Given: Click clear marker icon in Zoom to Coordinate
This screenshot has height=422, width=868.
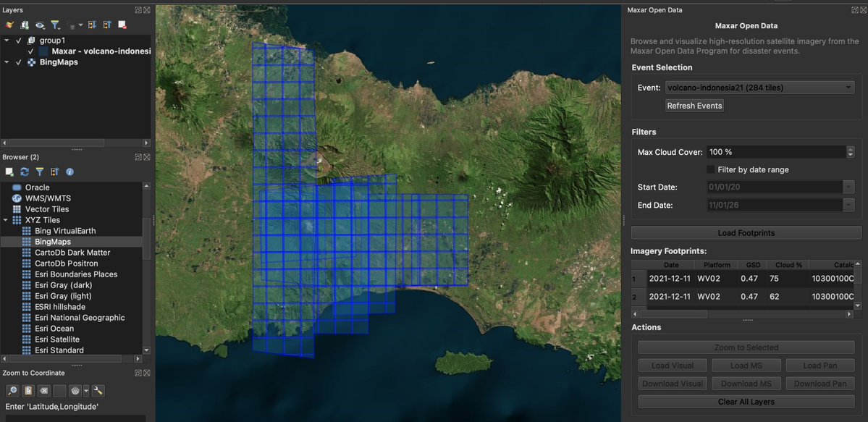Looking at the screenshot, I should pos(45,391).
